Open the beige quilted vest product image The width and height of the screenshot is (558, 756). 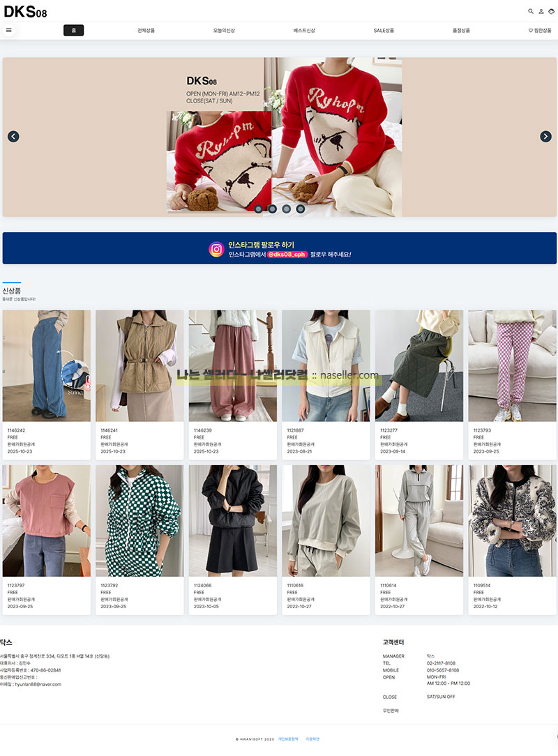(140, 366)
